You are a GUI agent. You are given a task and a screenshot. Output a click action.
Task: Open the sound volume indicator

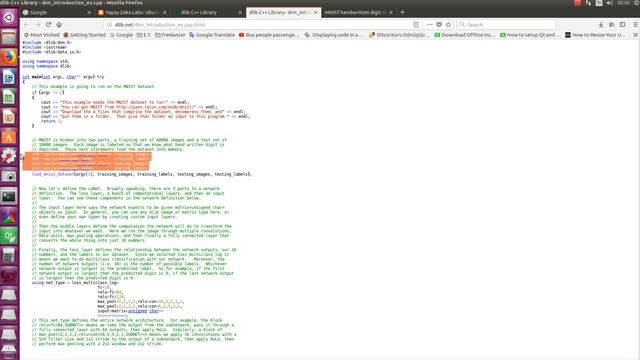point(609,3)
